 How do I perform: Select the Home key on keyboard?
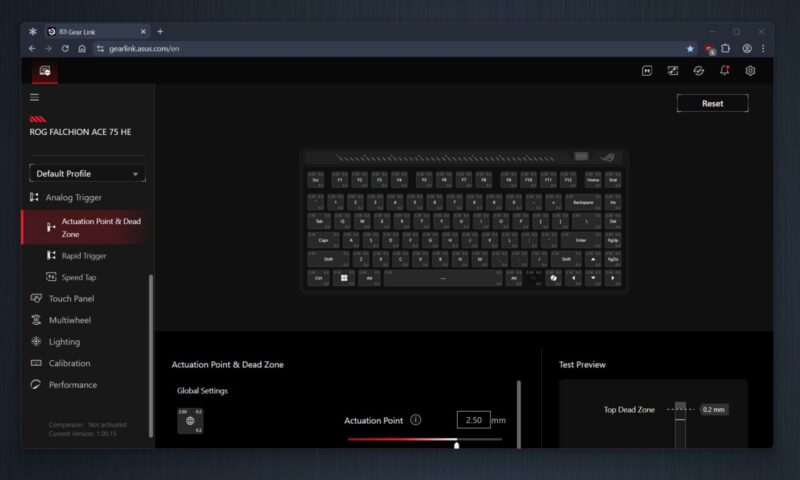pos(593,180)
